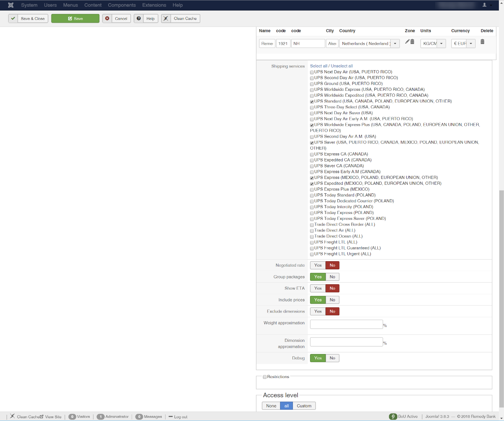Click the code field containing NH
504x421 pixels.
[308, 44]
